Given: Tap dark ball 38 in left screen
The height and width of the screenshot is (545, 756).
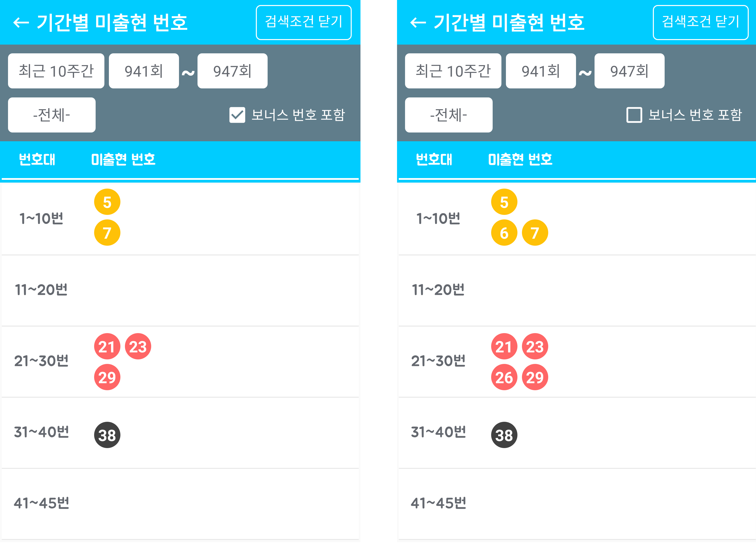Looking at the screenshot, I should [107, 435].
